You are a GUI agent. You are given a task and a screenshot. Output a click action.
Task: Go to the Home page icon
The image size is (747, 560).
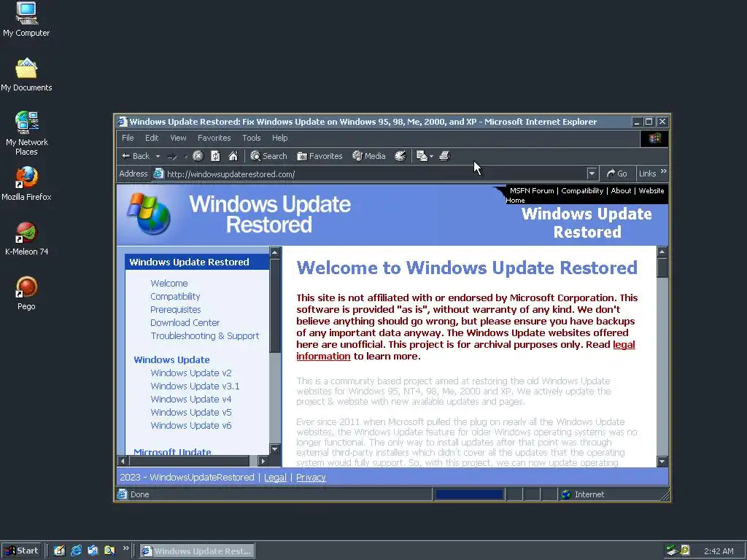(233, 156)
